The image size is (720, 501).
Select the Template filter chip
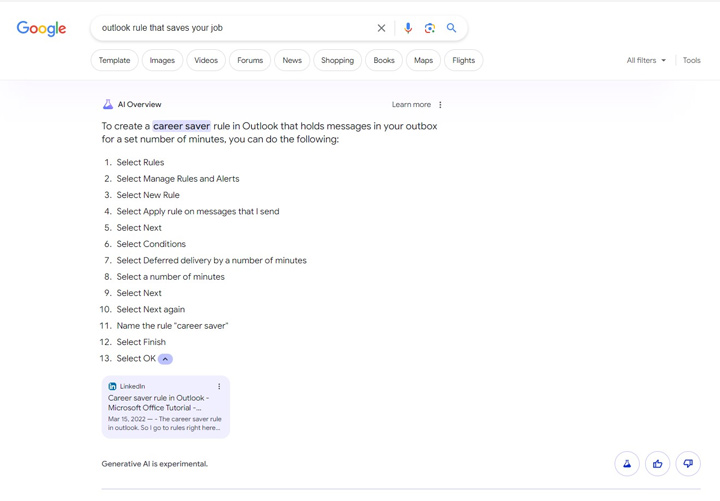pos(114,61)
